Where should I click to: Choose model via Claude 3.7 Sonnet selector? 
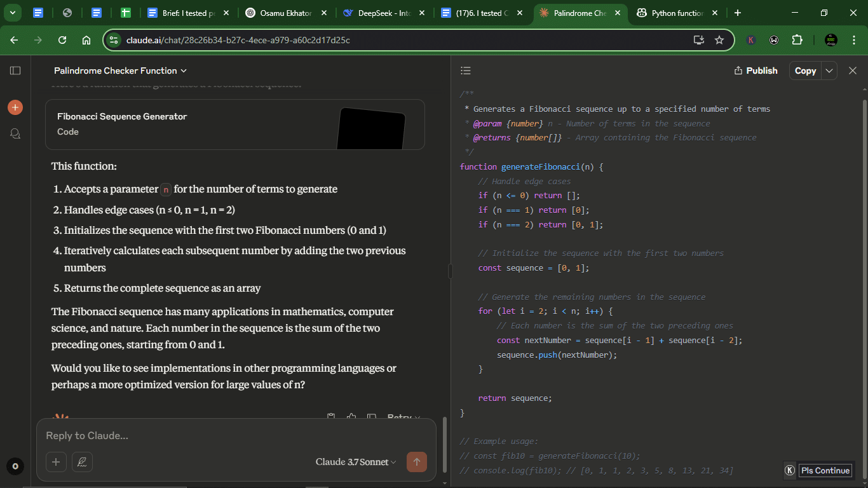356,462
